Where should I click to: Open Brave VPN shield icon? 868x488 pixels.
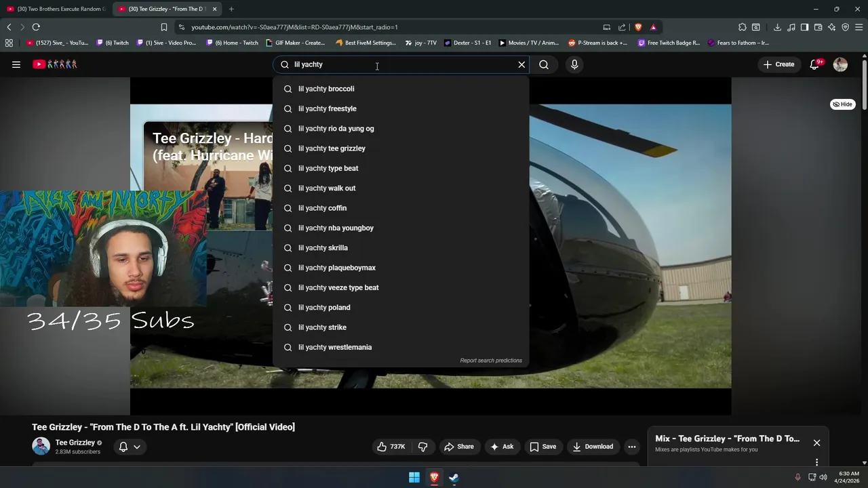click(846, 27)
